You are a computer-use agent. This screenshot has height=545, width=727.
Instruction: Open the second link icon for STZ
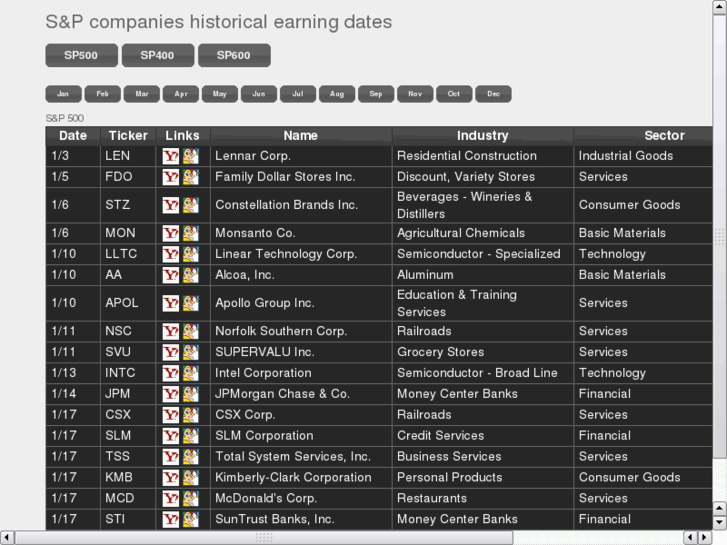tap(191, 205)
